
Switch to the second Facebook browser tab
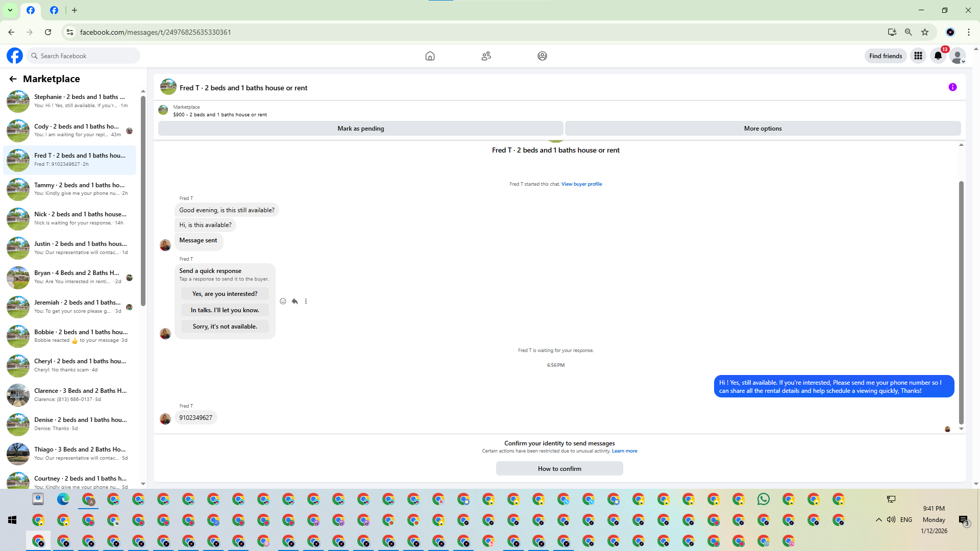pos(54,10)
